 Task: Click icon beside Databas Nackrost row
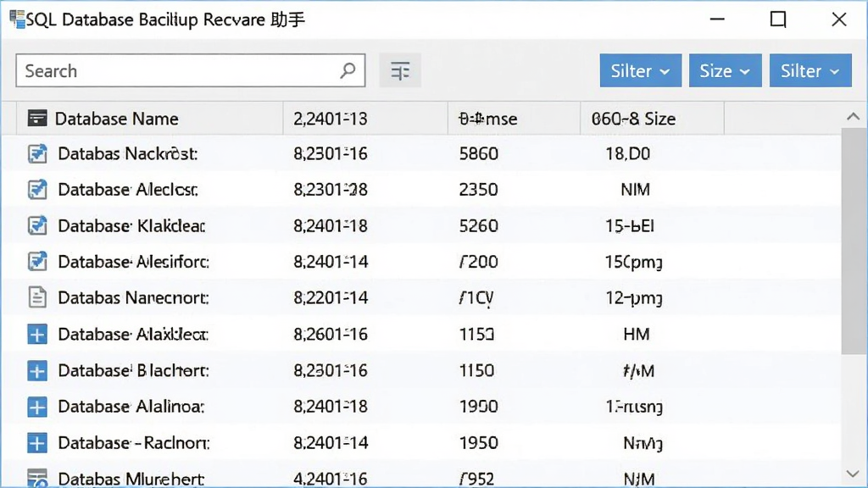(37, 153)
